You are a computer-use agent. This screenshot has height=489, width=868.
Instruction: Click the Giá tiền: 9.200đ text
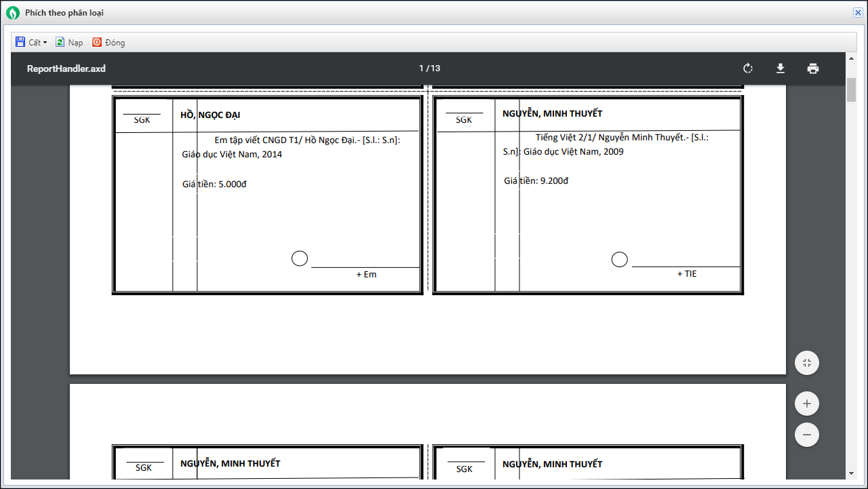pyautogui.click(x=536, y=181)
